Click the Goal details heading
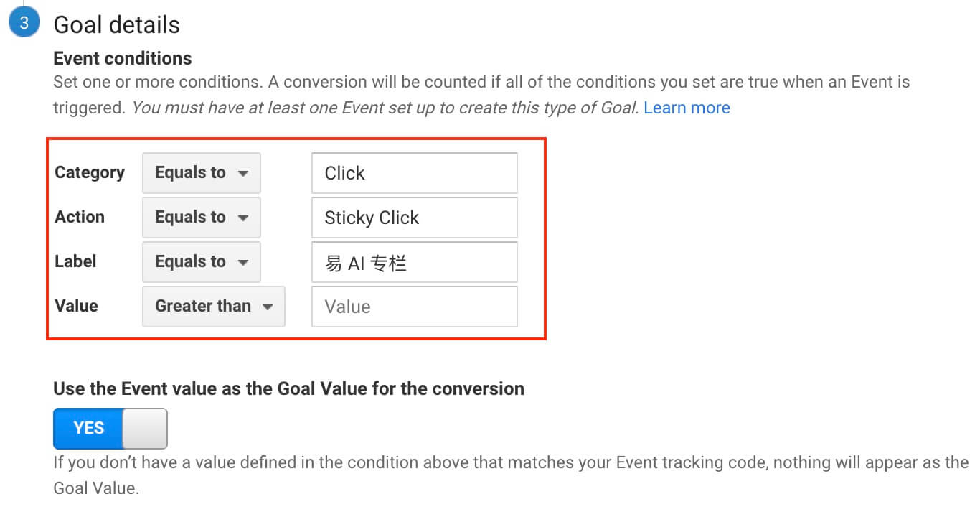 pos(117,24)
